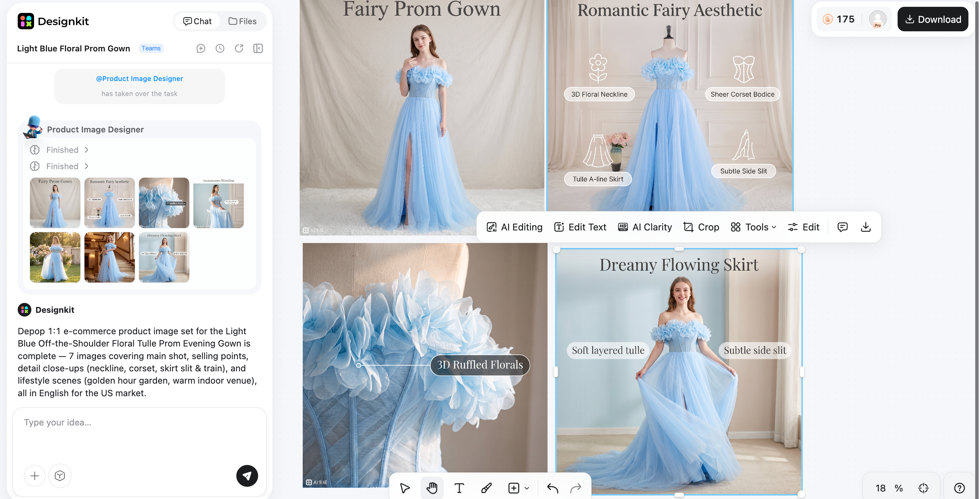This screenshot has height=499, width=980.
Task: Open the Fairy Prom Gown thumbnail
Action: (55, 203)
